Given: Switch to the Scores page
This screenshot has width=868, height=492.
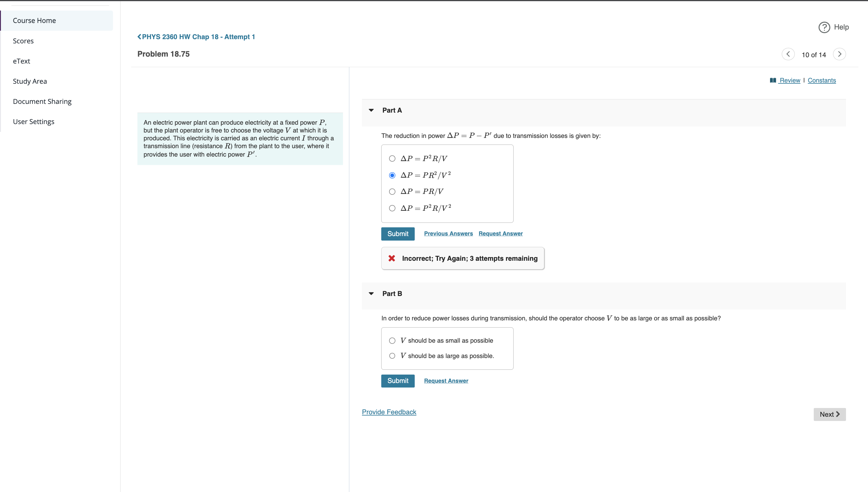Looking at the screenshot, I should 23,41.
